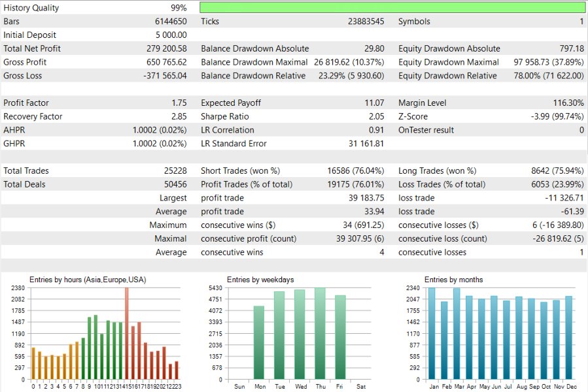This screenshot has width=588, height=392.
Task: Click Equity Drawdown Maximal value 97 958.73 (37.89%)
Action: [x=549, y=62]
